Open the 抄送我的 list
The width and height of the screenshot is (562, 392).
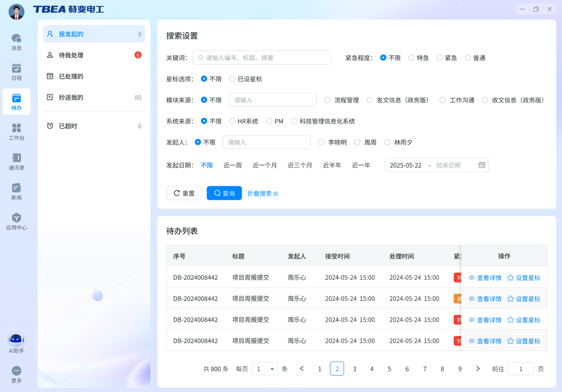coord(71,97)
